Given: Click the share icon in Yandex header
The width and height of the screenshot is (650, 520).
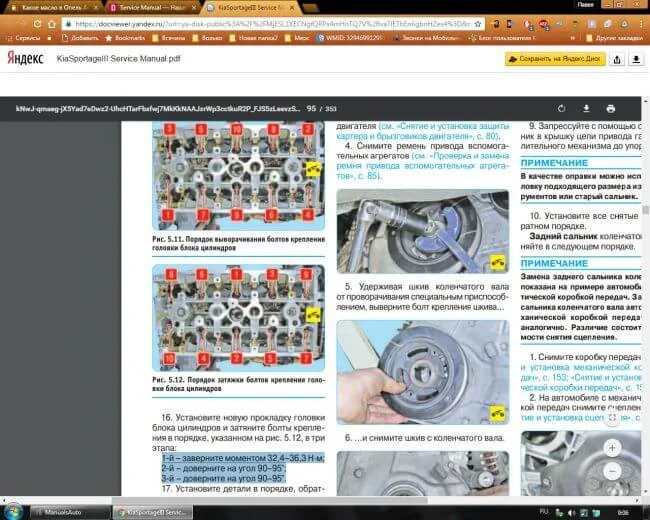Looking at the screenshot, I should 635,60.
